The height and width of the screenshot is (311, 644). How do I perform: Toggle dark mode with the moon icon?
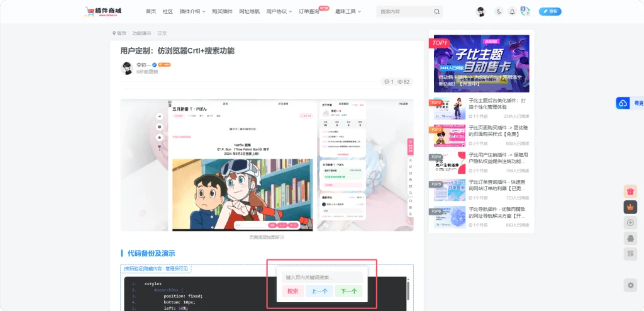[x=499, y=11]
